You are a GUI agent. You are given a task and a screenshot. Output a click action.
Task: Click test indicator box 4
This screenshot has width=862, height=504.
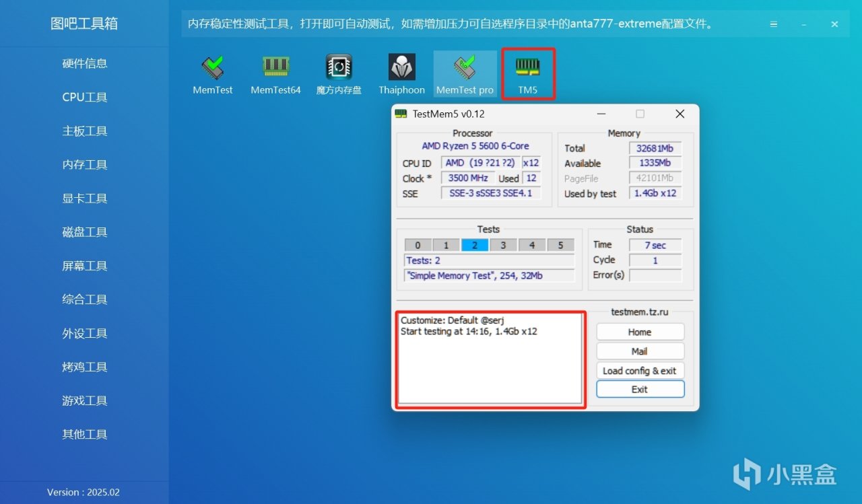coord(532,245)
